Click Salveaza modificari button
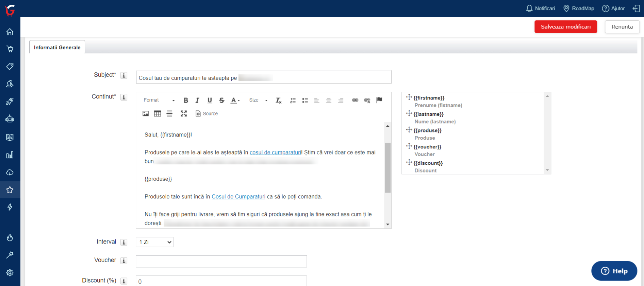 [x=565, y=27]
